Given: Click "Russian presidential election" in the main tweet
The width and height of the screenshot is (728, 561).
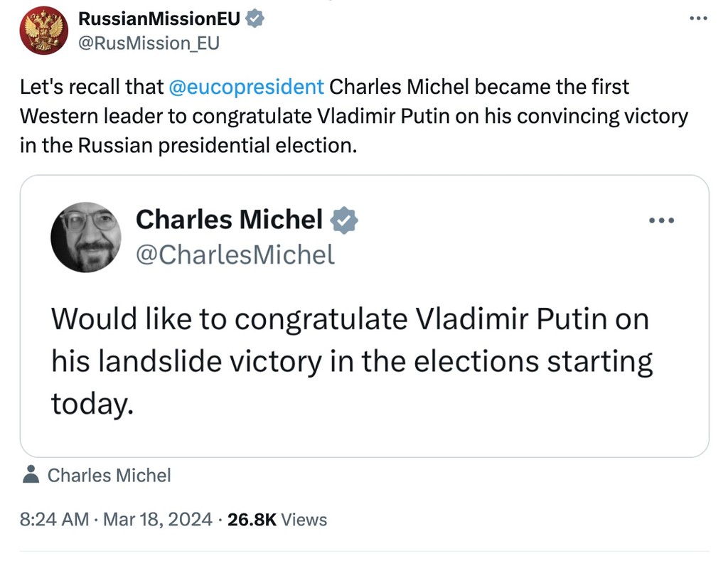Looking at the screenshot, I should point(213,145).
